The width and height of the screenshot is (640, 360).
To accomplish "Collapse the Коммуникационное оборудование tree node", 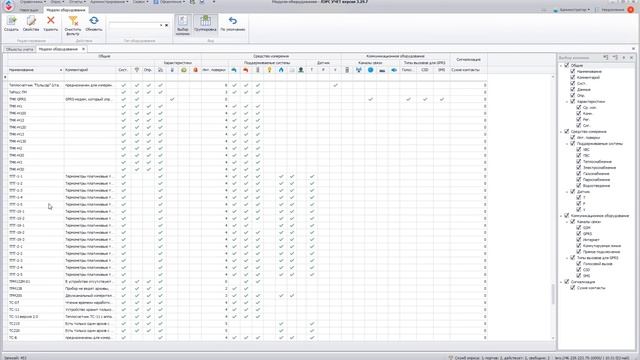I will [x=561, y=216].
